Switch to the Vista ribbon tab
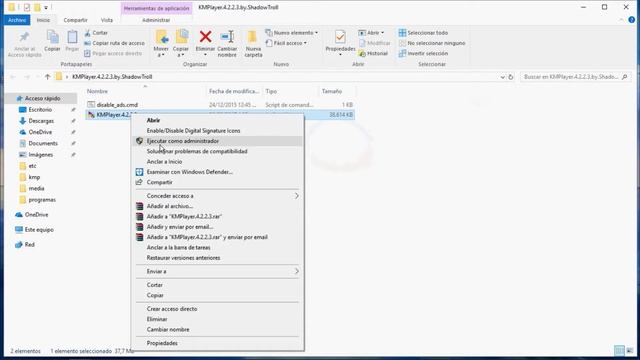 pos(107,20)
